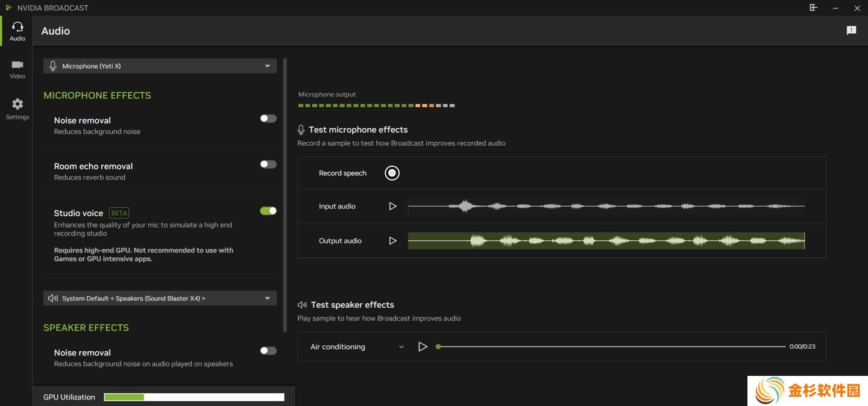Switch to the Video tab
This screenshot has width=868, height=406.
(x=17, y=69)
